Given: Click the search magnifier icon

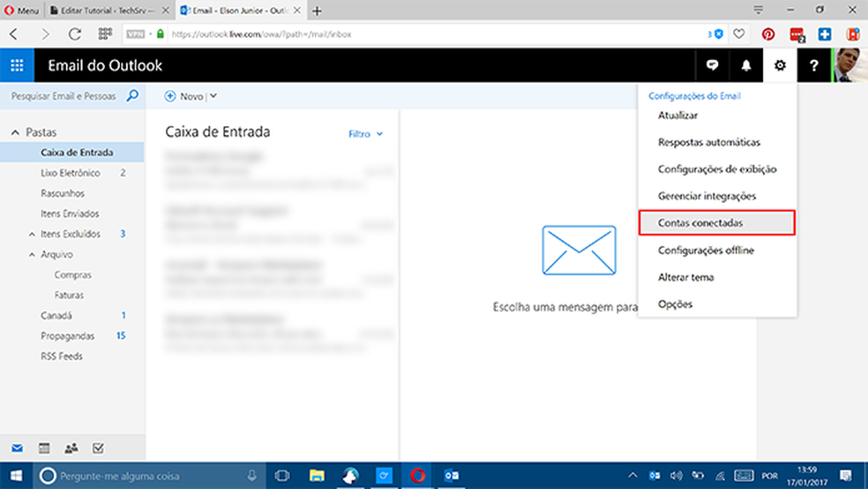Looking at the screenshot, I should pos(132,96).
